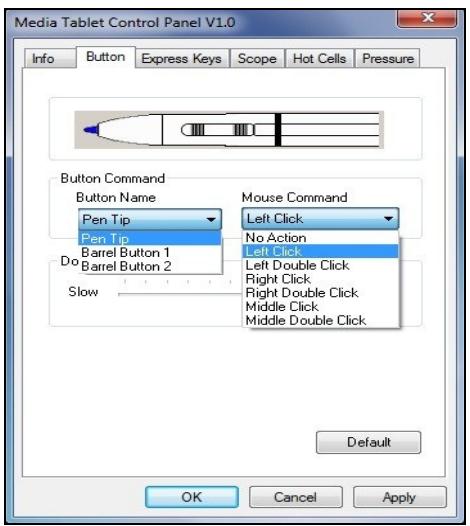This screenshot has height=526, width=470.
Task: Close the Media Tablet Control Panel window
Action: click(x=427, y=18)
